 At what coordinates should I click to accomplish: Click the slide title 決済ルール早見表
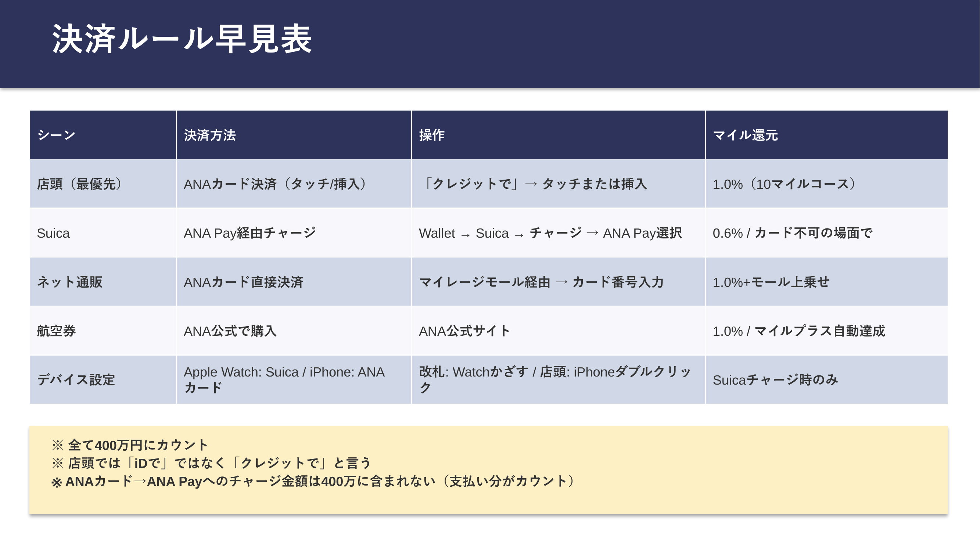182,39
